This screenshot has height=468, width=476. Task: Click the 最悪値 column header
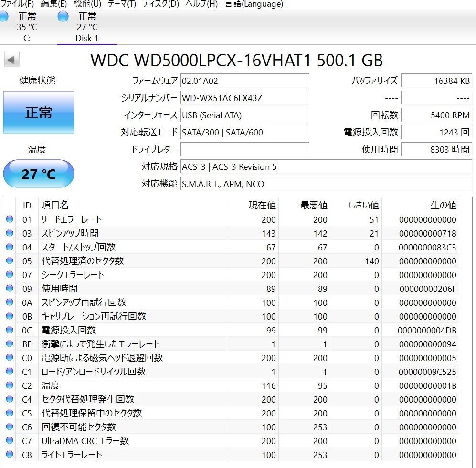(304, 205)
